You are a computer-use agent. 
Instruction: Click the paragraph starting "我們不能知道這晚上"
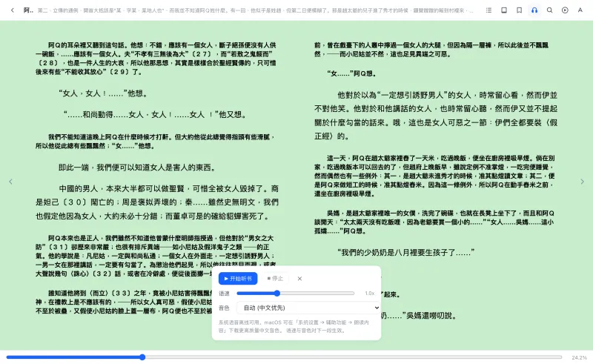coord(155,141)
